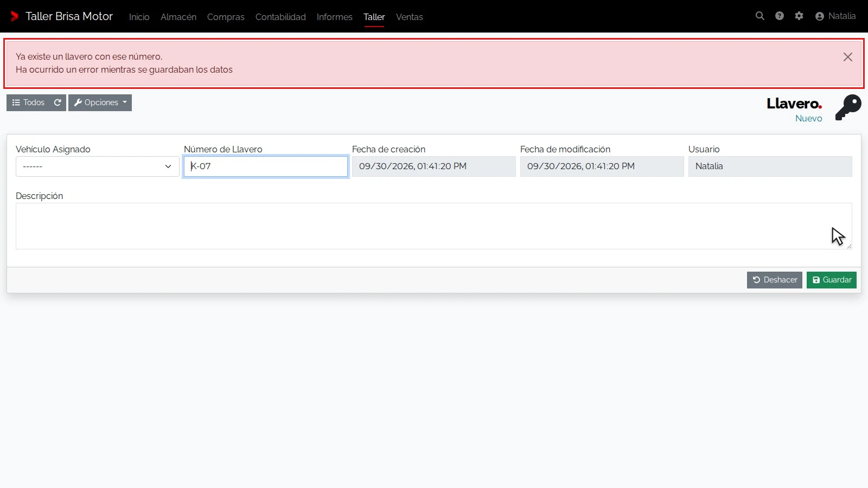
Task: Open the Natalia user account menu
Action: point(835,16)
